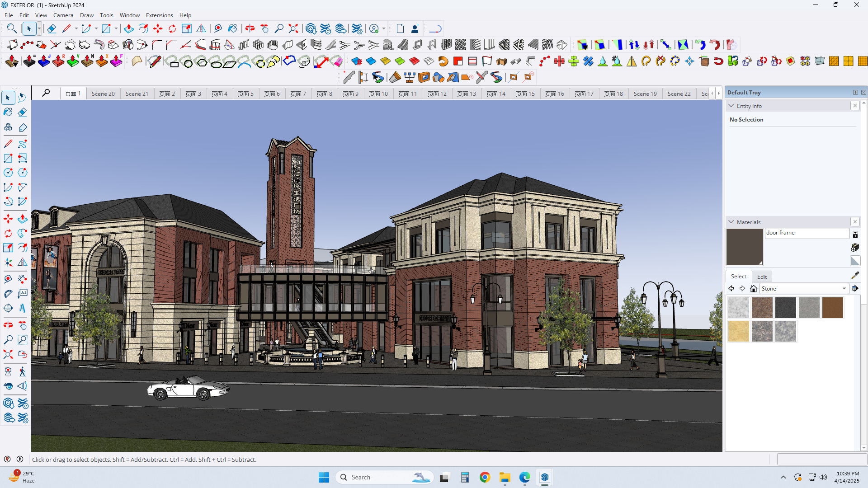Select the yellow sandstone swatch
Image resolution: width=868 pixels, height=488 pixels.
[739, 331]
